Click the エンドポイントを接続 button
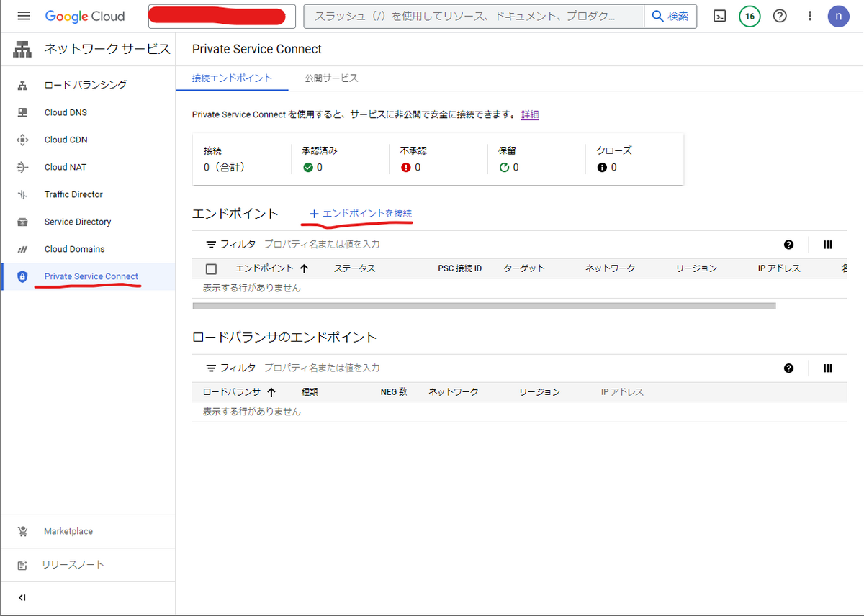The height and width of the screenshot is (616, 864). click(x=361, y=214)
